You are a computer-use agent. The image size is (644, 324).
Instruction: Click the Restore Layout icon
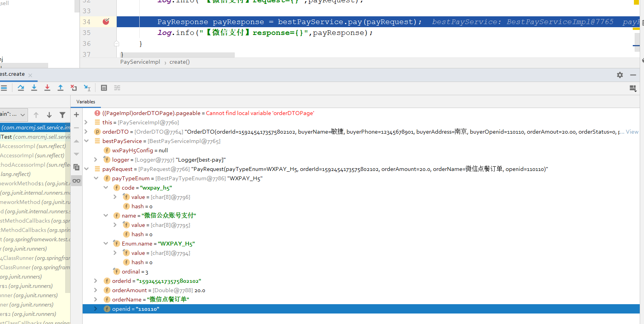633,89
